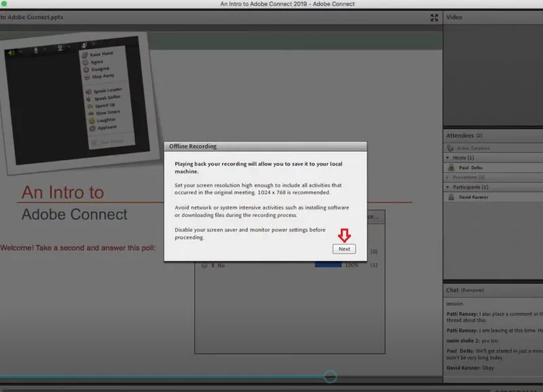This screenshot has height=392, width=543.
Task: Collapse the Participants (1) group
Action: (447, 187)
